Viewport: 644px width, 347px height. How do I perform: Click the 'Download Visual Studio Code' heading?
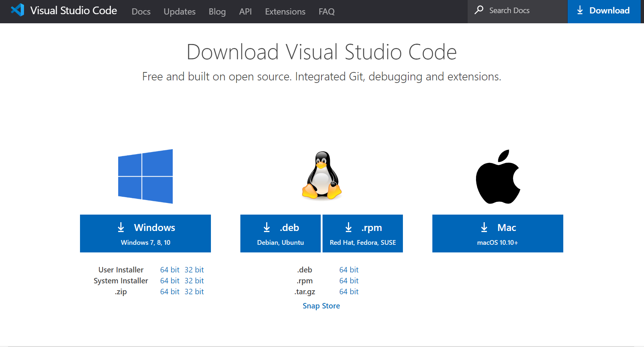tap(321, 52)
